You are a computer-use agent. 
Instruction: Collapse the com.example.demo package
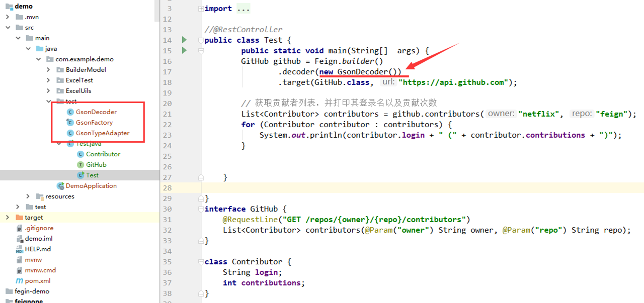(x=39, y=59)
